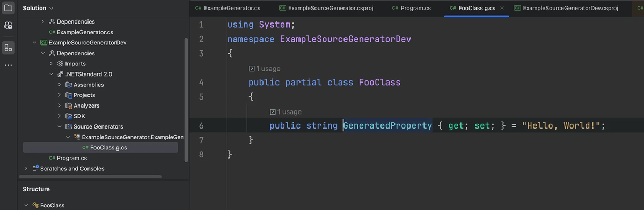Image resolution: width=644 pixels, height=210 pixels.
Task: Select the Source Generators folder icon
Action: coord(69,126)
